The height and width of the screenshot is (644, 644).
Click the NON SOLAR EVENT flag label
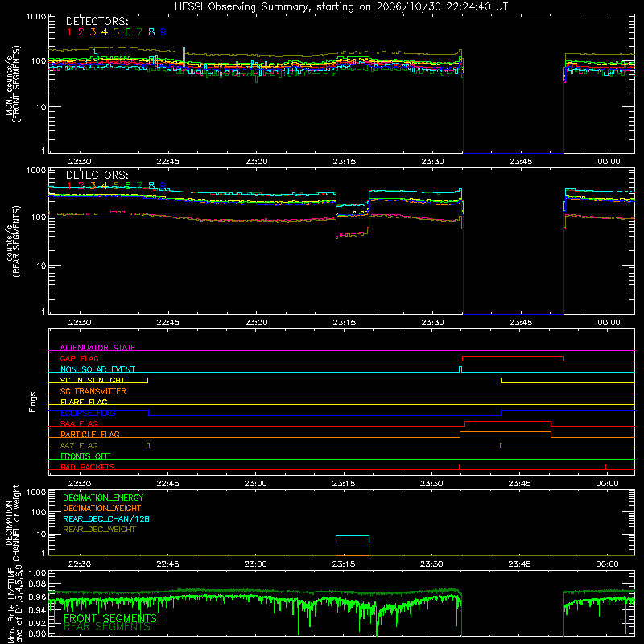pos(97,369)
